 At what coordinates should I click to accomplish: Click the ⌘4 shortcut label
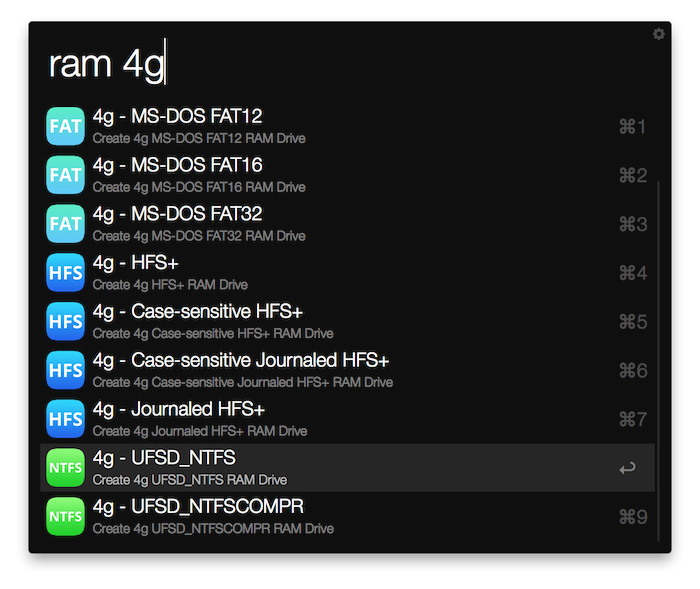(x=633, y=273)
